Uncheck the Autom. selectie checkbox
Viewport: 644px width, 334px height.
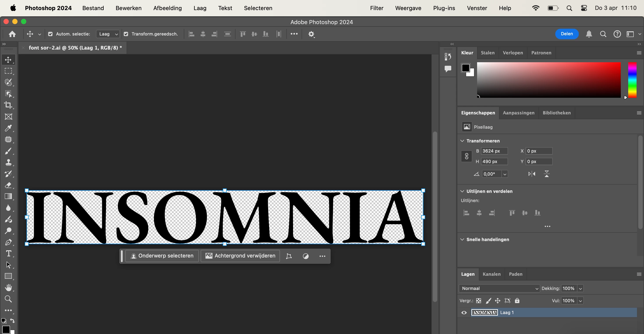[x=51, y=34]
